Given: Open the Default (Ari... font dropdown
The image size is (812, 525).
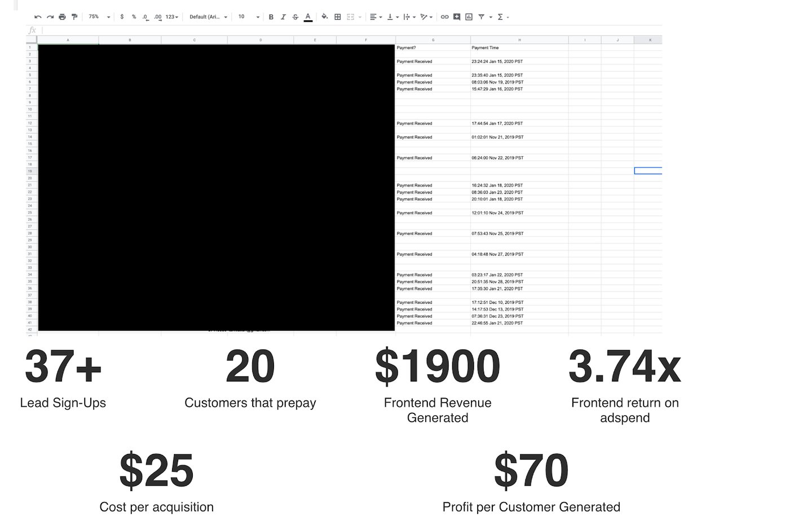Looking at the screenshot, I should [x=208, y=17].
